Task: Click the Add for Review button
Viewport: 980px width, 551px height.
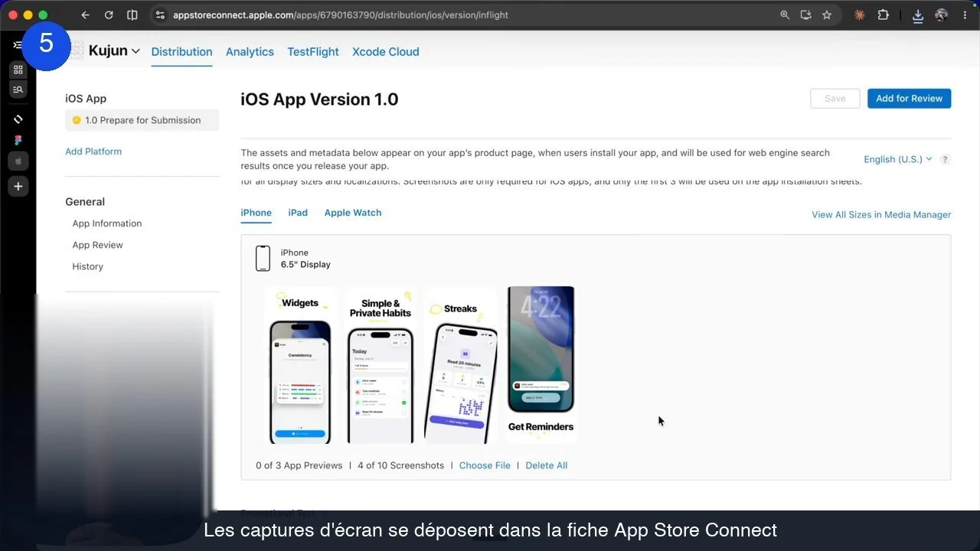Action: pyautogui.click(x=909, y=99)
